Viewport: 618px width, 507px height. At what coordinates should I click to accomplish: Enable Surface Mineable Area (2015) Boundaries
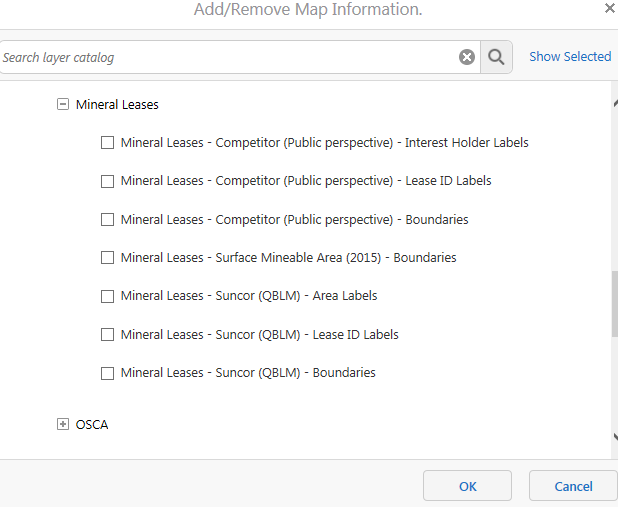pos(108,257)
